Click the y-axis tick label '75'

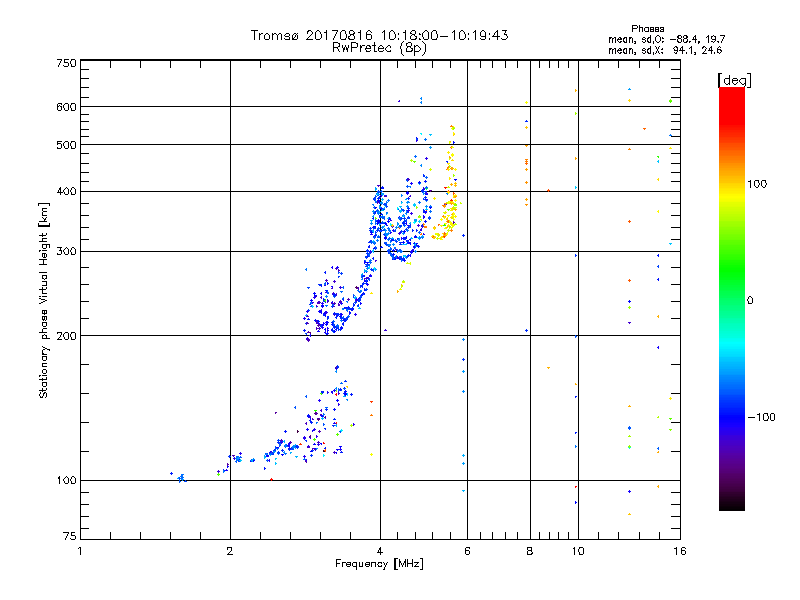pos(70,536)
